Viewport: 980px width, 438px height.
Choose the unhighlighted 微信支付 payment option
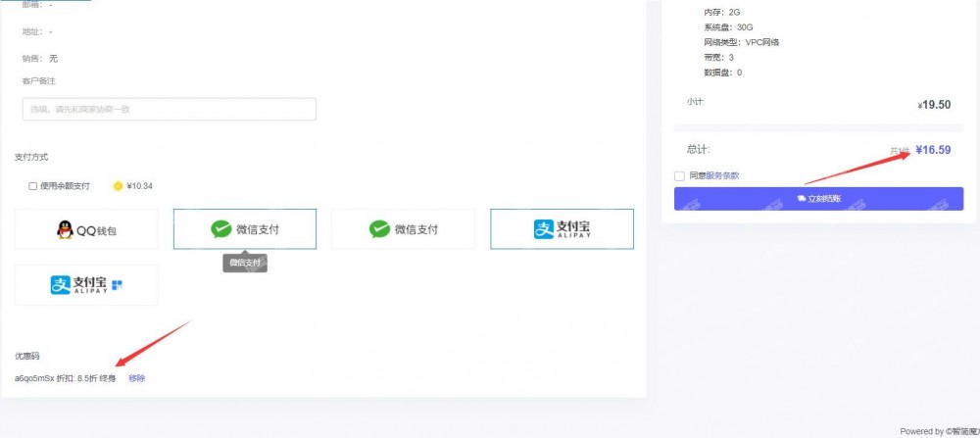(x=403, y=229)
